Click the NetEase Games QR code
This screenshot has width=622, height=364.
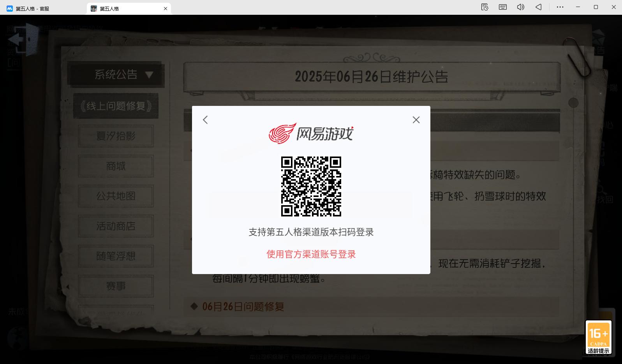pos(311,186)
